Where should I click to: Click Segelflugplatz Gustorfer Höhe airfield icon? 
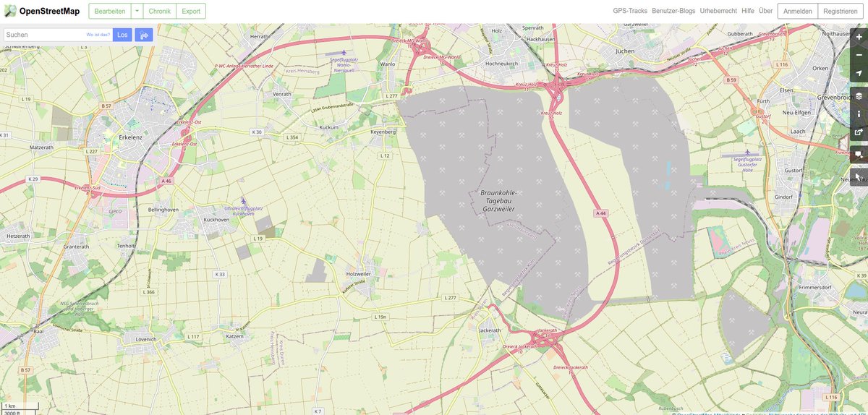click(x=748, y=153)
